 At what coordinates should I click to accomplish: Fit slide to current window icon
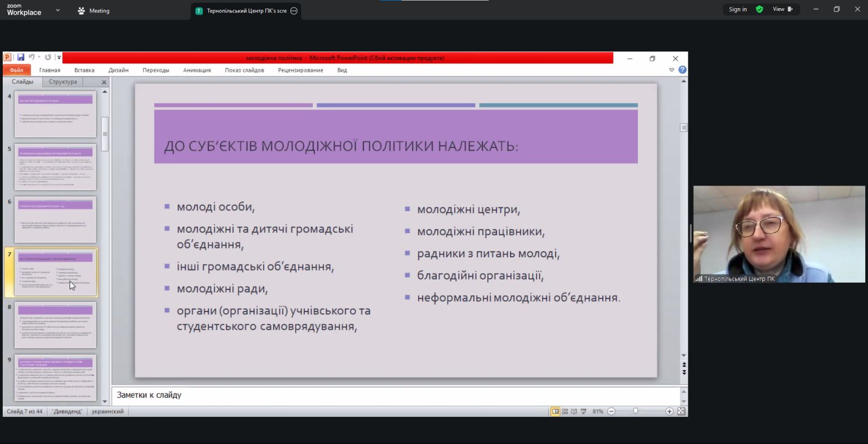coord(681,411)
